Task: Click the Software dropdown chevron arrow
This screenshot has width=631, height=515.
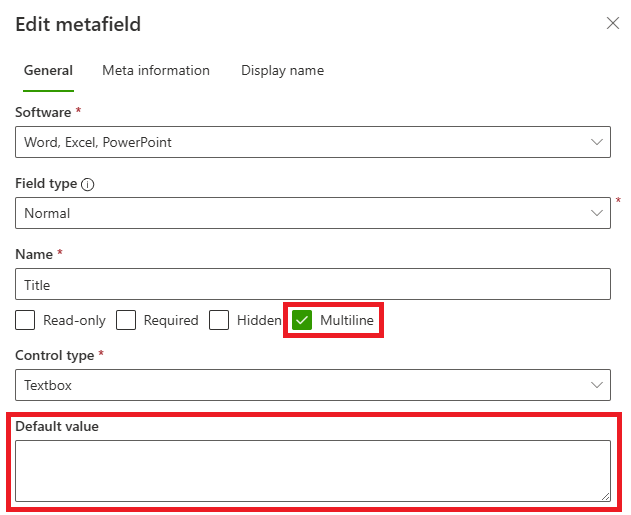Action: (x=598, y=142)
